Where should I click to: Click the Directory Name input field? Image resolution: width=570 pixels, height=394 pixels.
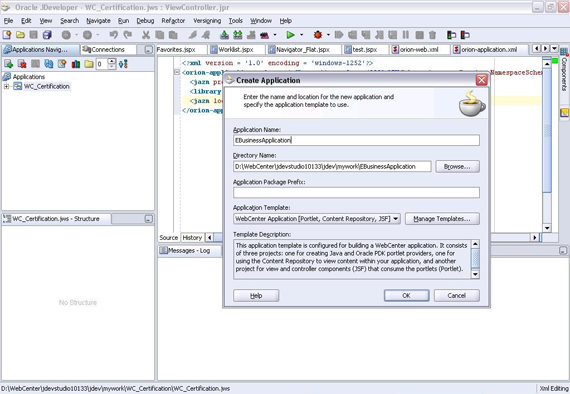click(x=332, y=166)
